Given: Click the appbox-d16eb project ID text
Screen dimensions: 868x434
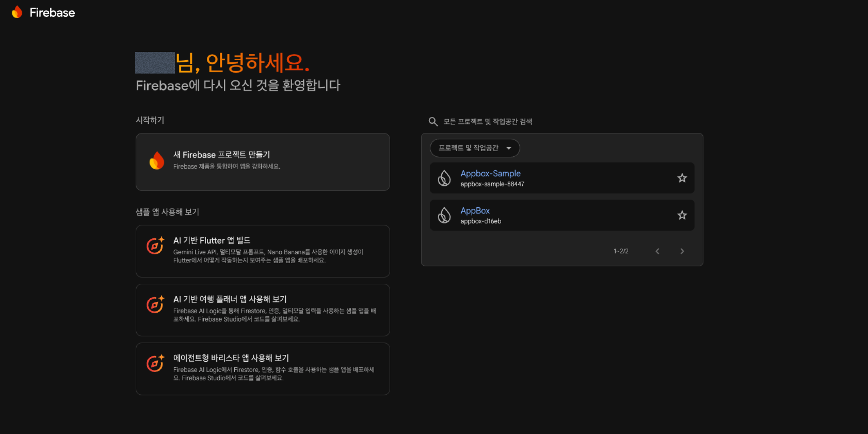Looking at the screenshot, I should click(481, 221).
